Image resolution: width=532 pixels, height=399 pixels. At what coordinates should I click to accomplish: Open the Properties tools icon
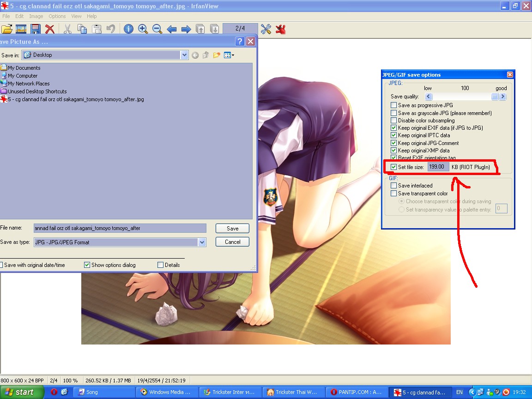[266, 29]
